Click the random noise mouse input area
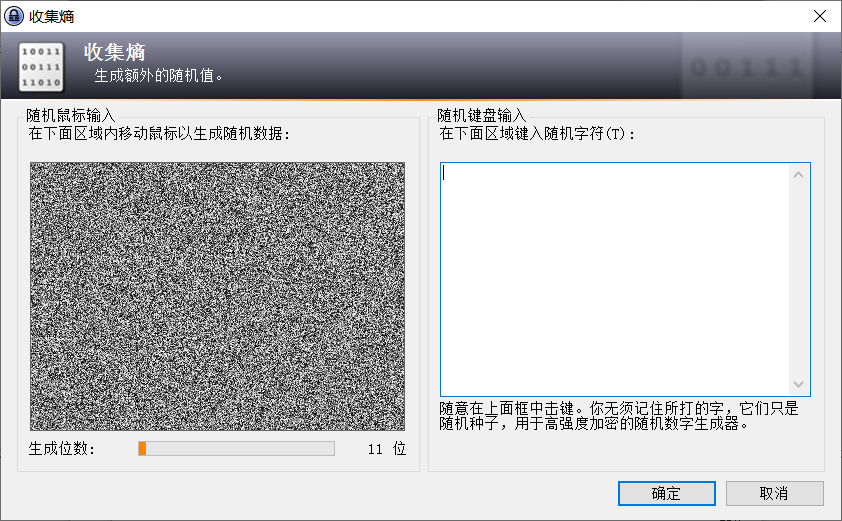 [217, 296]
